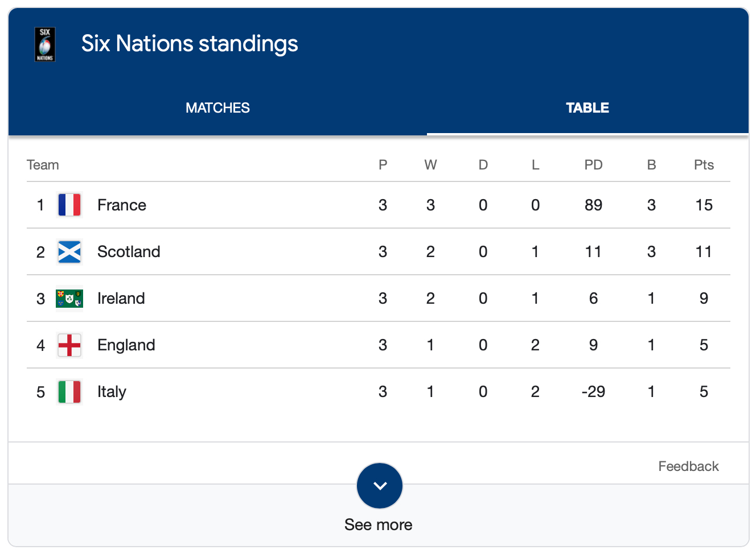Click the Scotland flag icon

(x=69, y=251)
